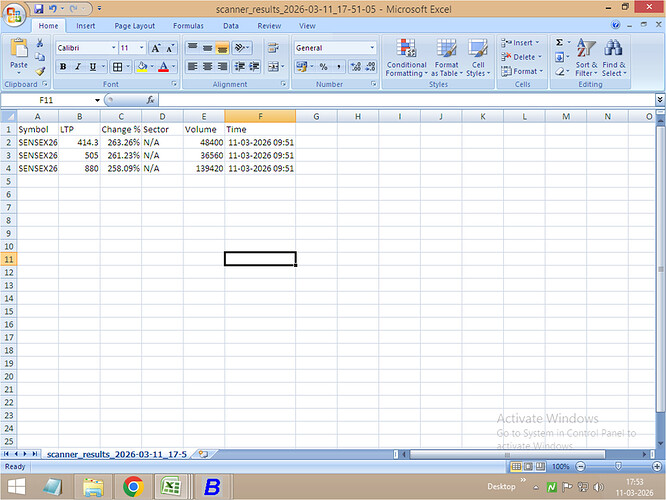666x500 pixels.
Task: Click the zoom slider in status bar
Action: [617, 467]
